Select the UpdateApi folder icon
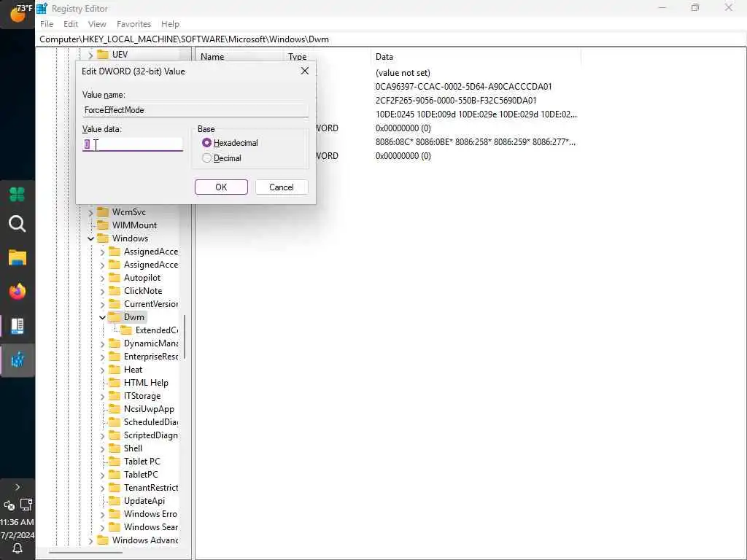 pos(115,500)
